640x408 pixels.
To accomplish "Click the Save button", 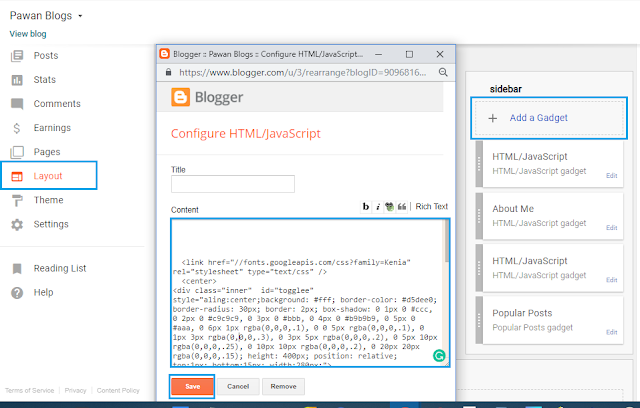I will [x=192, y=386].
